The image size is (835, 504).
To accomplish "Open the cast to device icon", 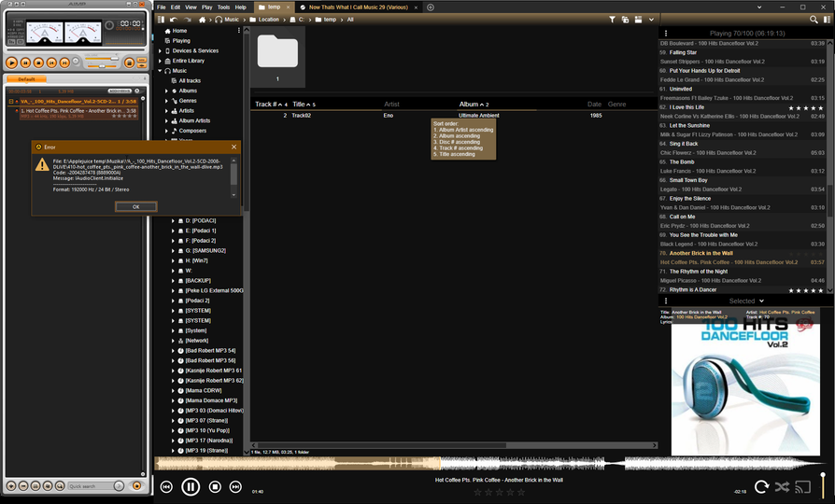I will point(802,486).
